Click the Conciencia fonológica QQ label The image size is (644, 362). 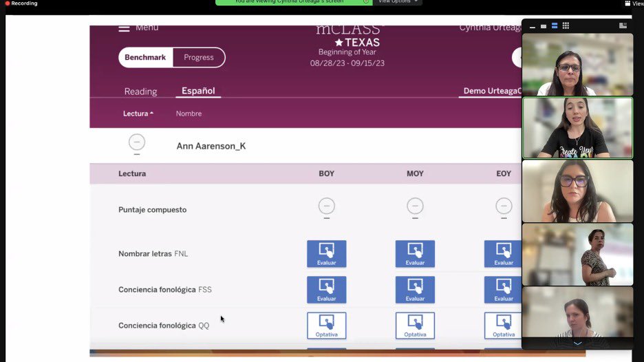(164, 326)
